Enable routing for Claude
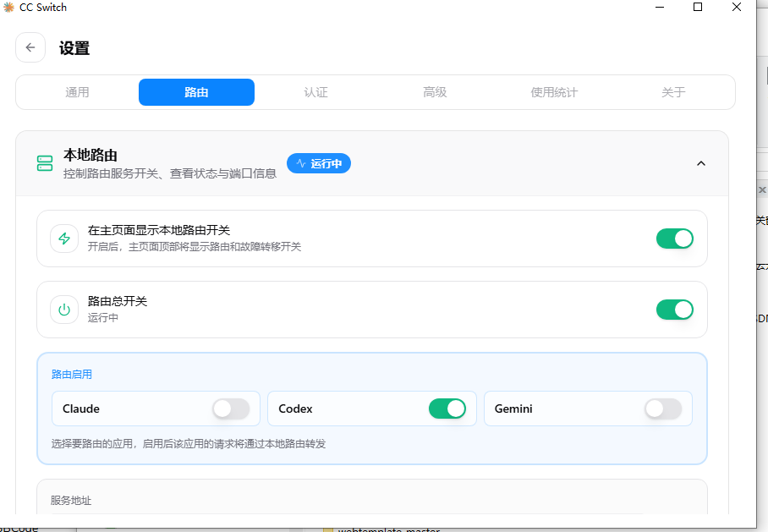 pyautogui.click(x=231, y=409)
